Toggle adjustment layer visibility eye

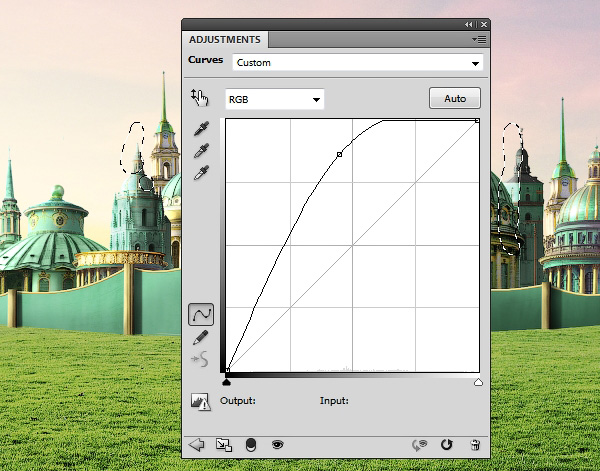(x=277, y=445)
